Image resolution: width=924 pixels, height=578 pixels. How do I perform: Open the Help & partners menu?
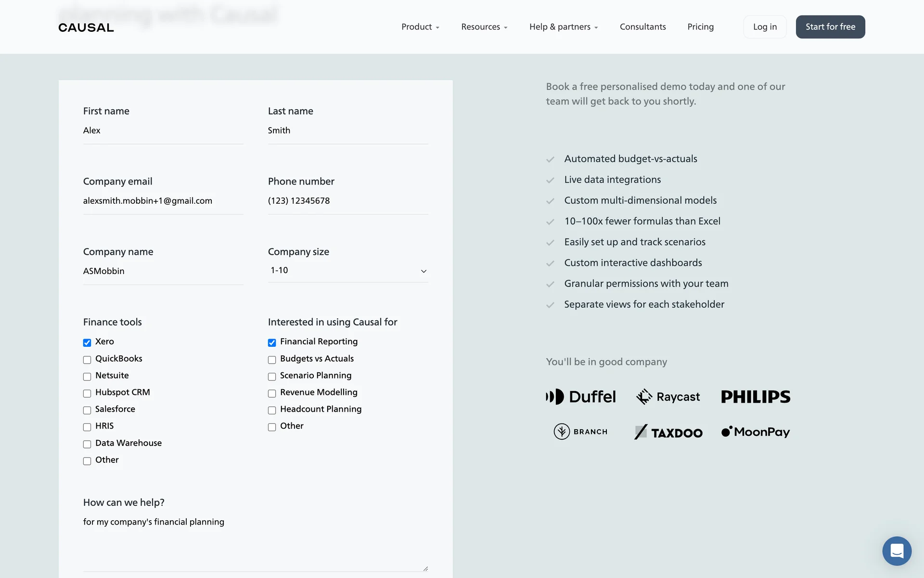pos(564,27)
